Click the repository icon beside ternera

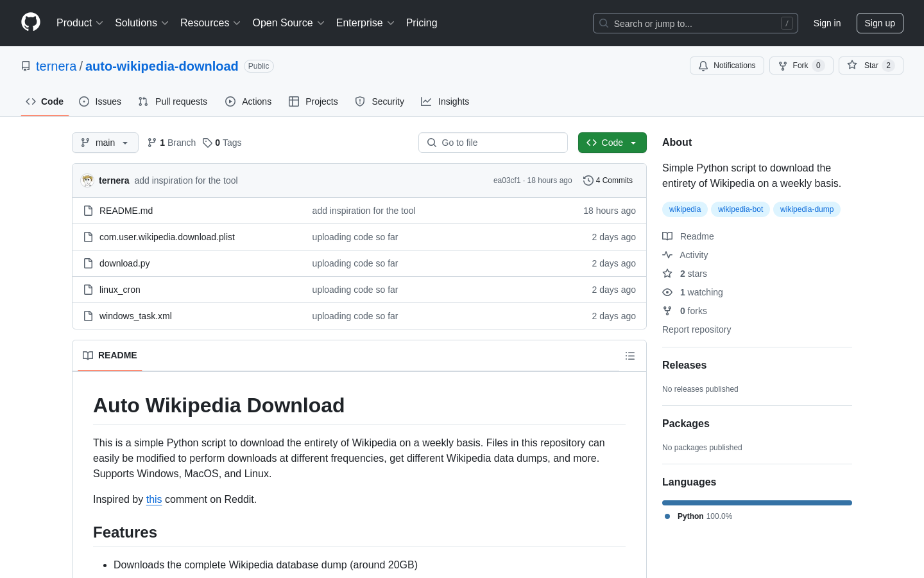pos(26,66)
